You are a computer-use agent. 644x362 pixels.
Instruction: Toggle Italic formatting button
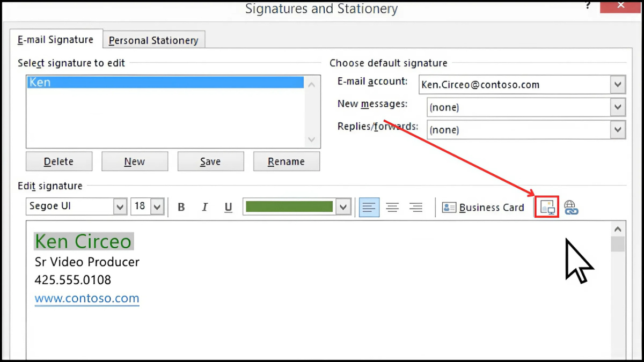tap(204, 207)
